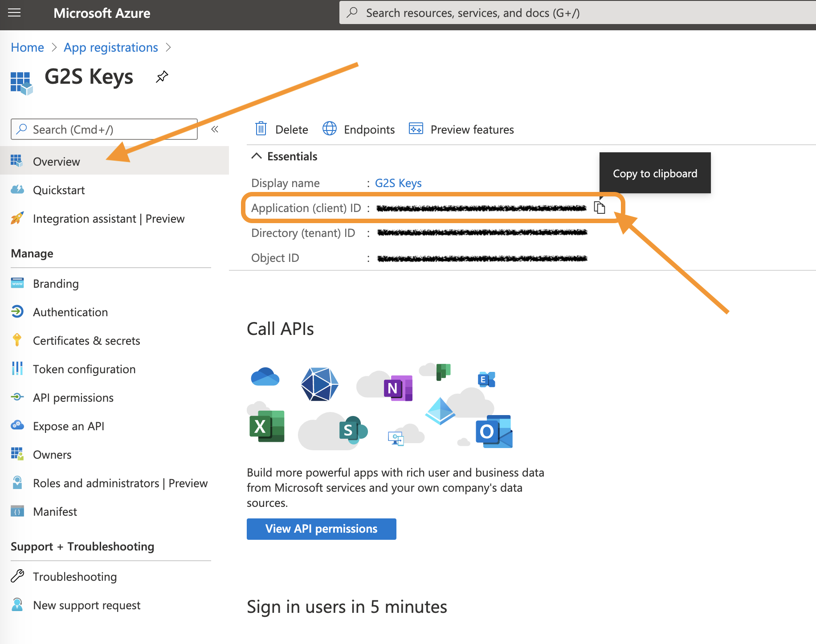816x644 pixels.
Task: Click the Endpoints button label
Action: click(369, 129)
